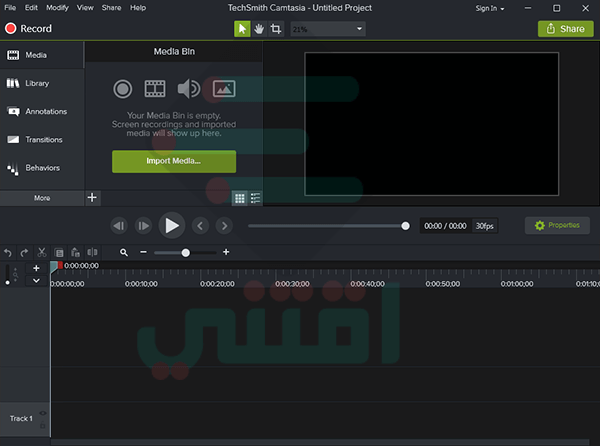Click the 0:00:30;00 ruler mark
The image size is (600, 446).
coord(292,284)
